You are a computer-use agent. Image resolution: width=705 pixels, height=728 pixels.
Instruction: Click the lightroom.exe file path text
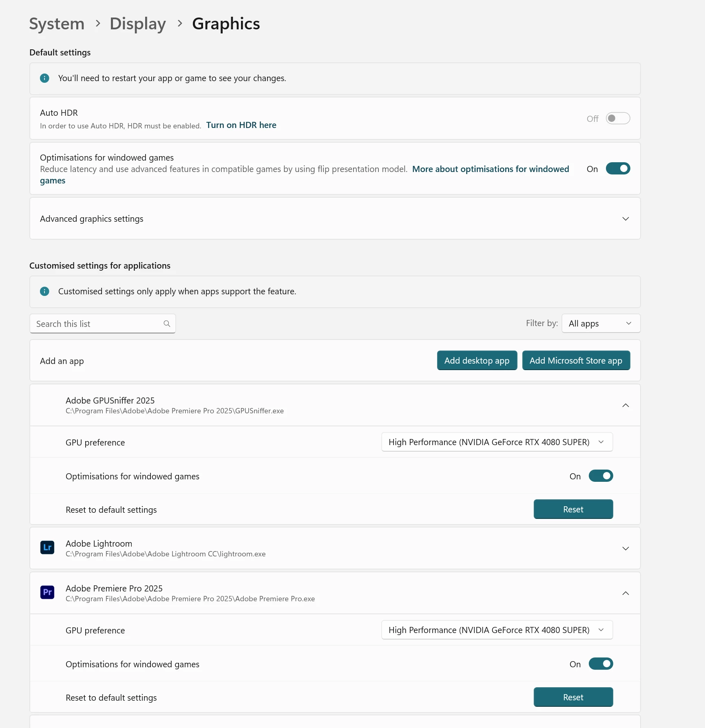tap(166, 554)
